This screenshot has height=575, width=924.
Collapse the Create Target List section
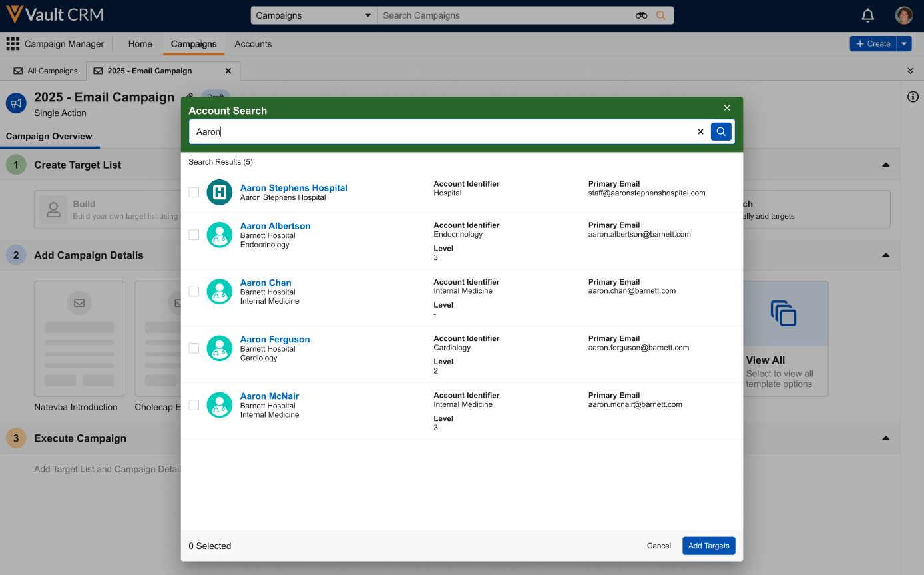point(885,165)
